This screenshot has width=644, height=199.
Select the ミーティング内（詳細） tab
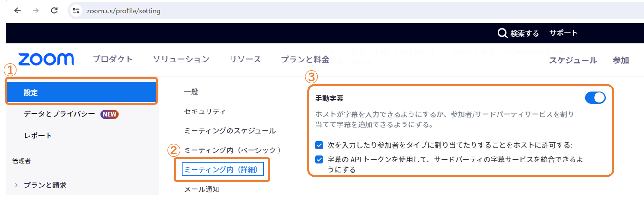tap(223, 169)
